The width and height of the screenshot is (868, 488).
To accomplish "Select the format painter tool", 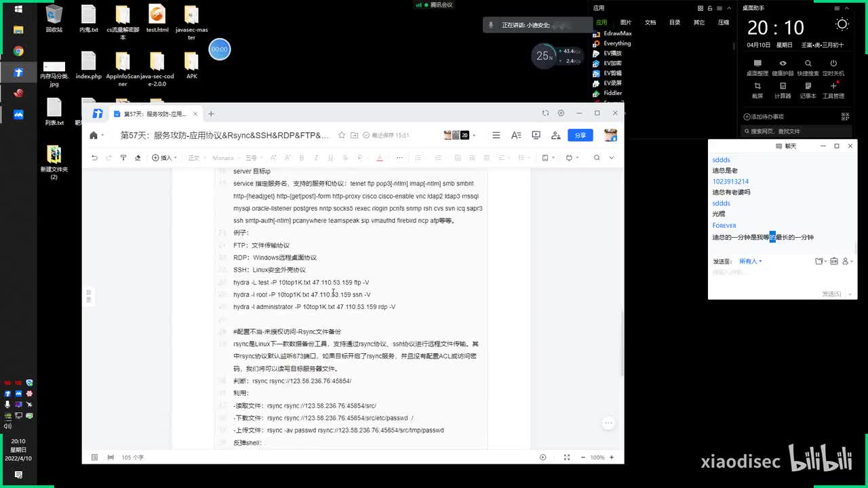I will click(x=123, y=158).
